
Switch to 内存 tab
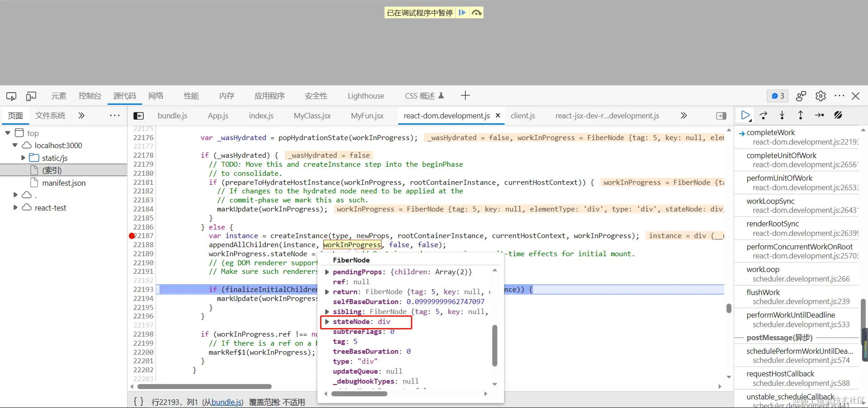click(x=226, y=96)
